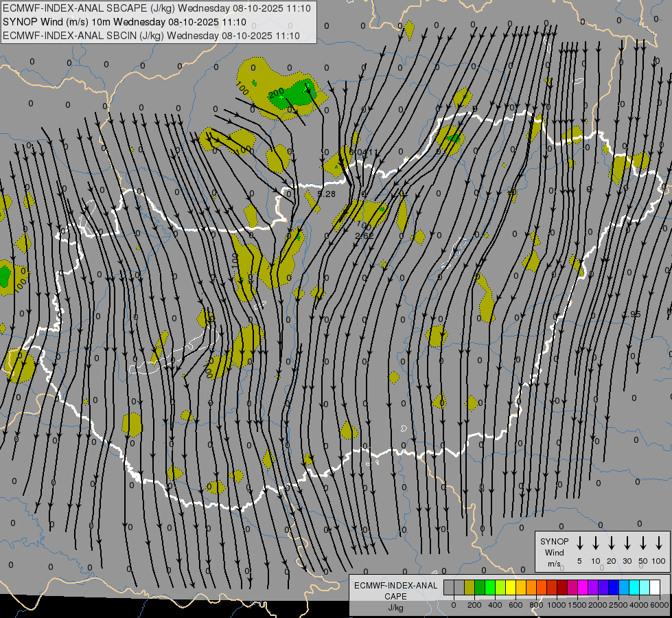The width and height of the screenshot is (672, 618).
Task: Click the SBCAPE layer title line
Action: click(x=157, y=8)
